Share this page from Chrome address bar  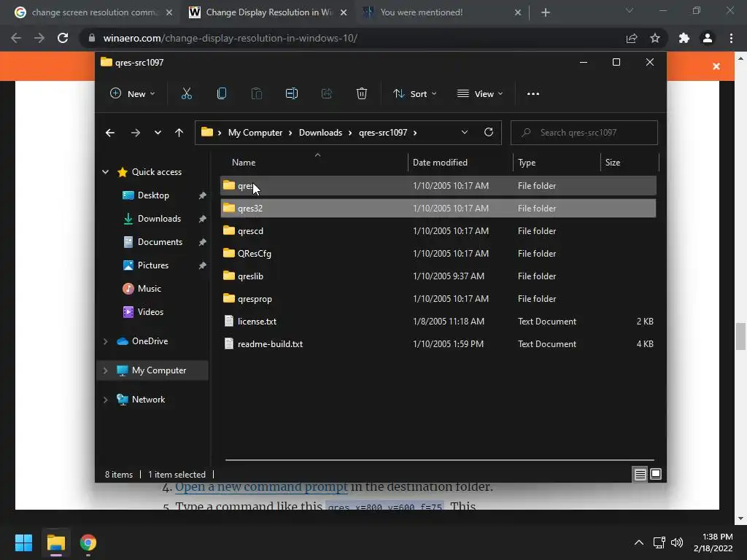coord(632,38)
